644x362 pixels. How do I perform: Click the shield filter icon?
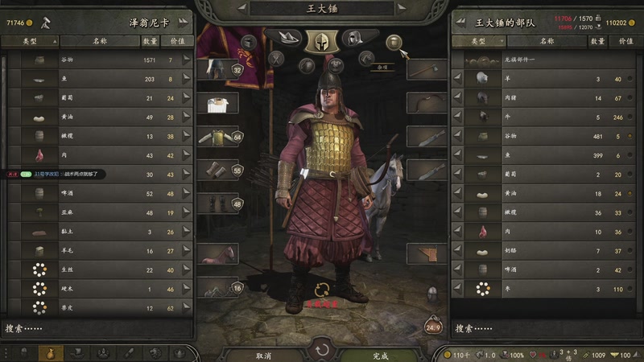[x=307, y=66]
